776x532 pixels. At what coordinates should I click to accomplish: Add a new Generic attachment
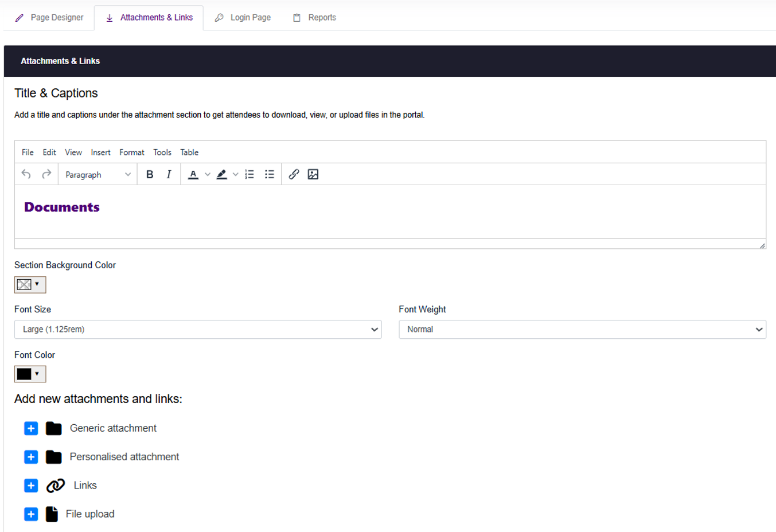[31, 428]
